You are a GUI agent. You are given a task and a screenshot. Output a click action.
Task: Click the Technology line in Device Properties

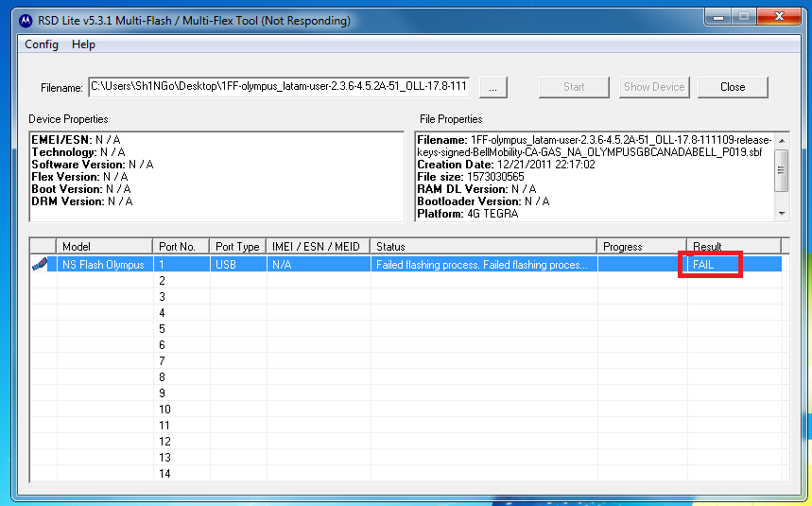(x=78, y=152)
